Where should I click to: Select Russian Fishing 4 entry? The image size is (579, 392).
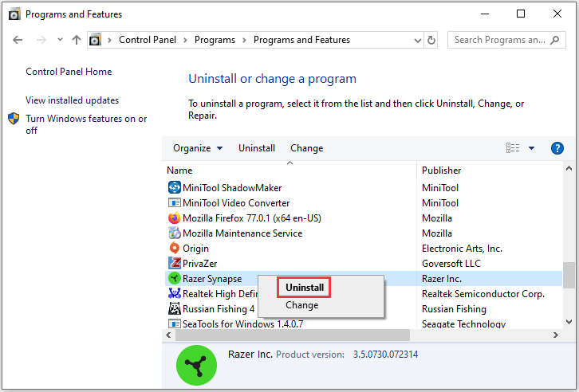[x=219, y=308]
